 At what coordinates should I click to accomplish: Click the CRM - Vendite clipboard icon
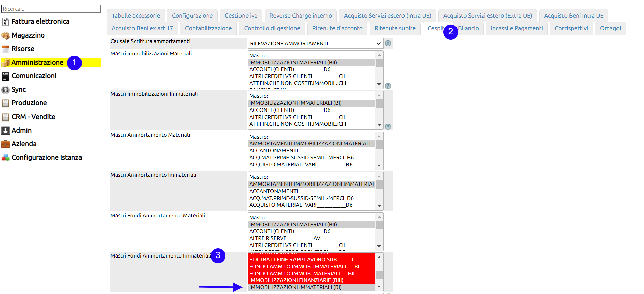[x=5, y=117]
